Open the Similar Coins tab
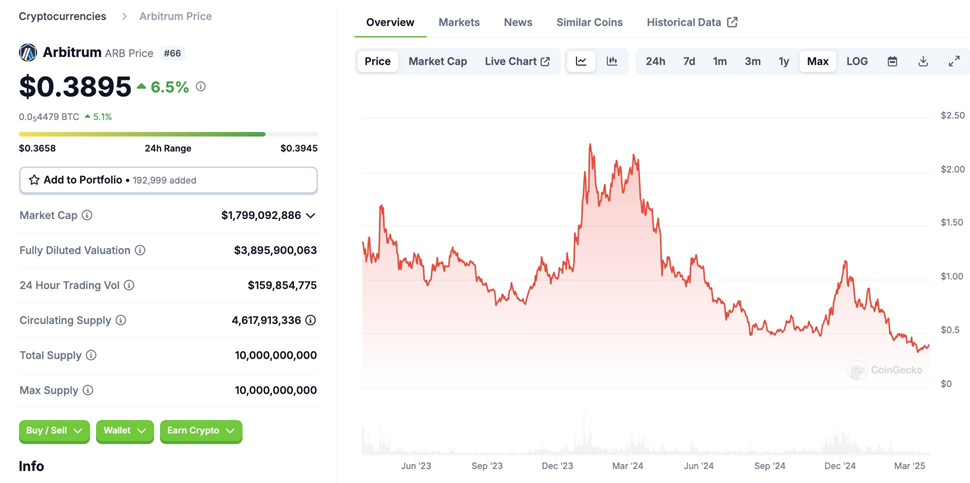Screen dimensions: 970x483 (590, 22)
